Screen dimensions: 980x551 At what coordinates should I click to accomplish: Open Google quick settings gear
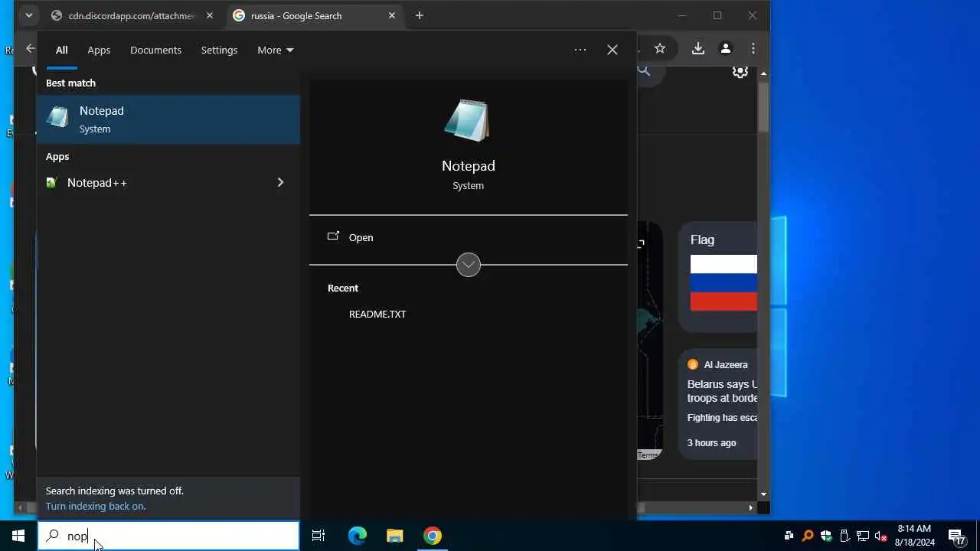coord(740,71)
